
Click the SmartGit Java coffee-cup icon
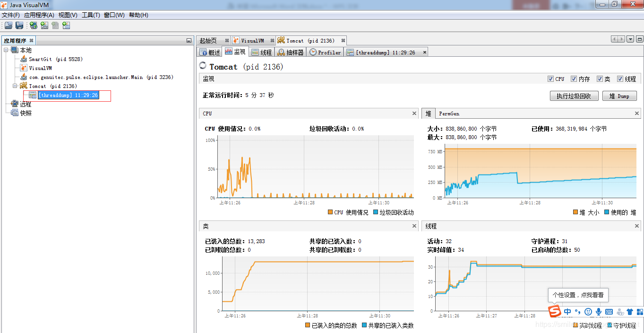(x=24, y=59)
